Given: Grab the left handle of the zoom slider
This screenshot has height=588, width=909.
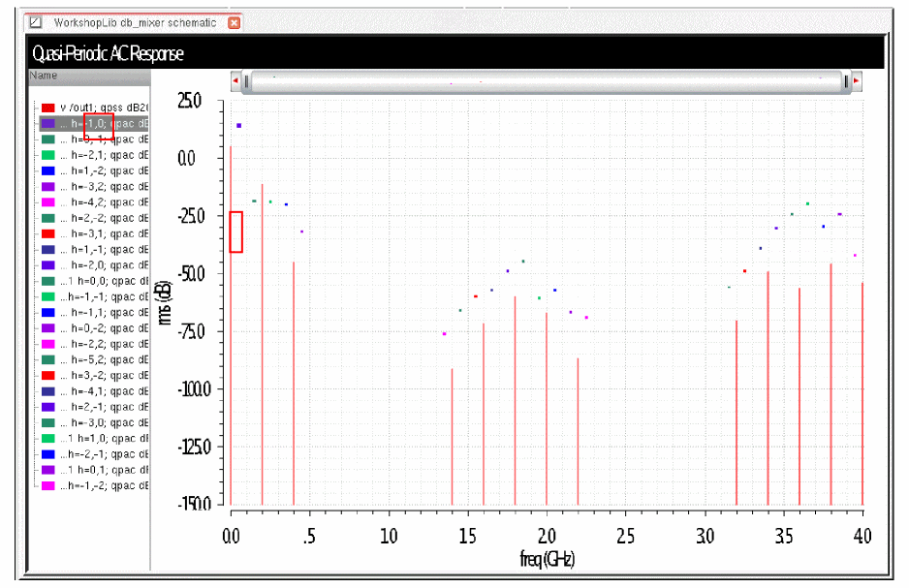Looking at the screenshot, I should tap(247, 81).
